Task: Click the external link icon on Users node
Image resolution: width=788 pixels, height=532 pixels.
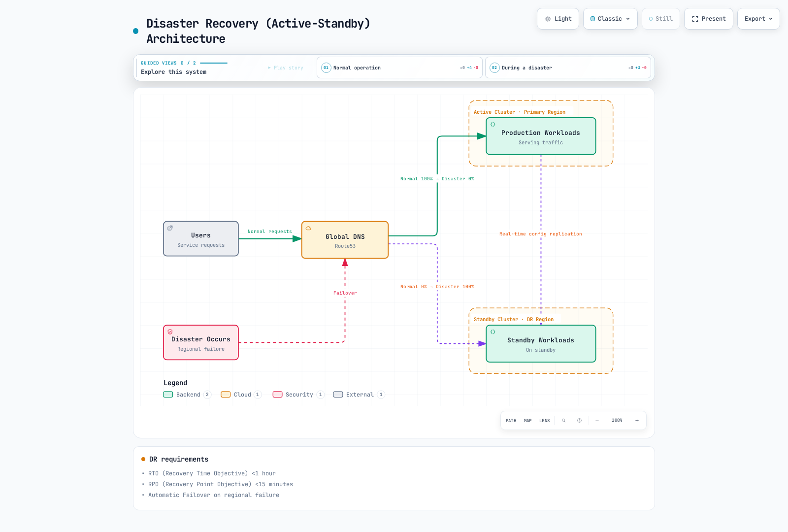Action: pos(170,228)
